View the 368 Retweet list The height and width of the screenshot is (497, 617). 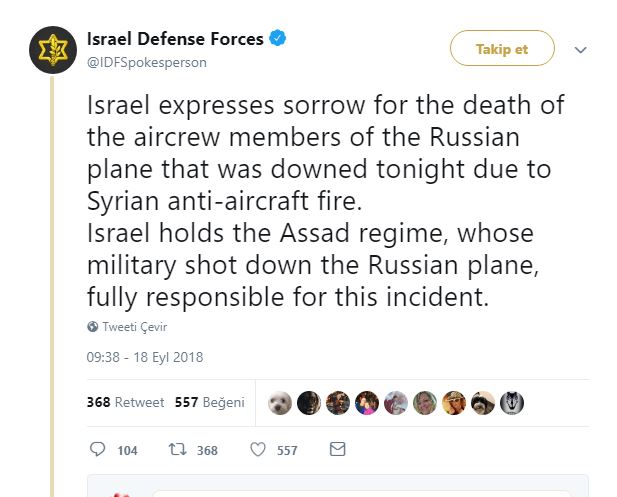[x=125, y=402]
